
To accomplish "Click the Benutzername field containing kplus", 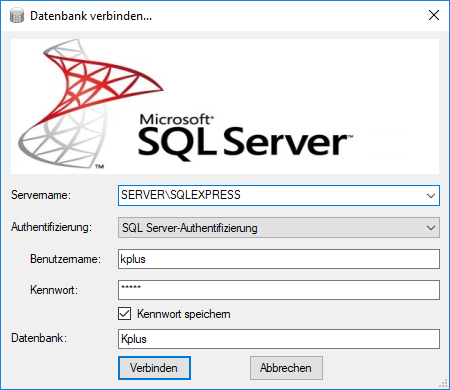I will (279, 259).
